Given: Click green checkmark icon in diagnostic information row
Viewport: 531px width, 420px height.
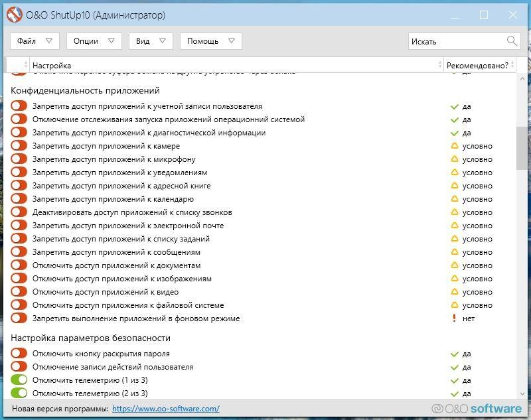Looking at the screenshot, I should (x=455, y=133).
